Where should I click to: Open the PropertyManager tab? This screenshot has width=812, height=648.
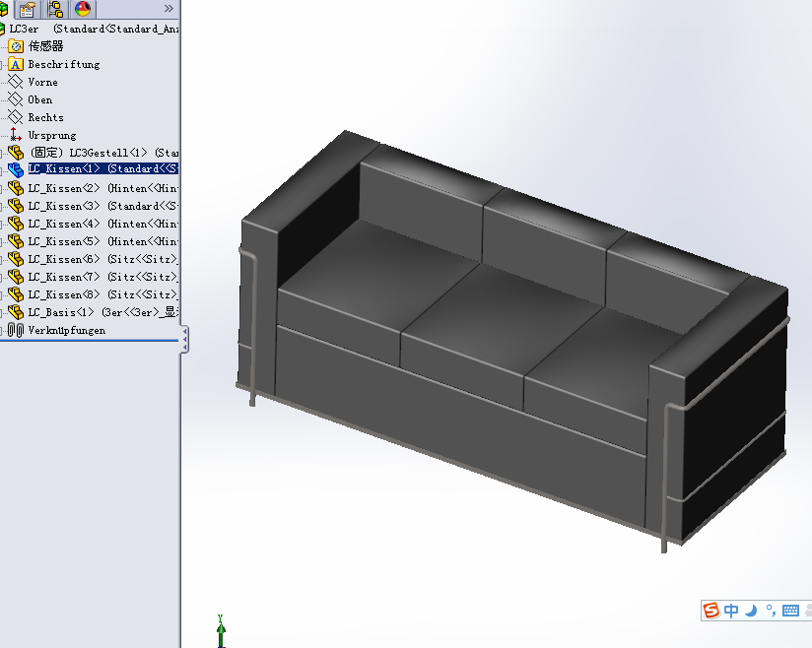click(27, 9)
